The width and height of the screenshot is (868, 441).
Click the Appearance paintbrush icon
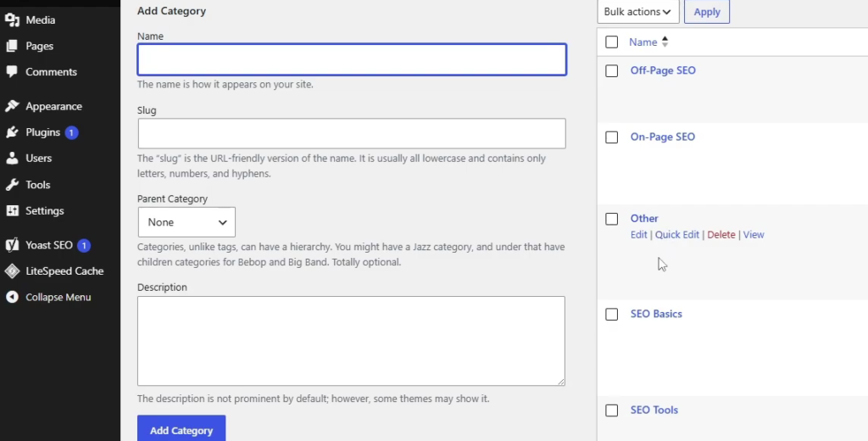tap(12, 106)
